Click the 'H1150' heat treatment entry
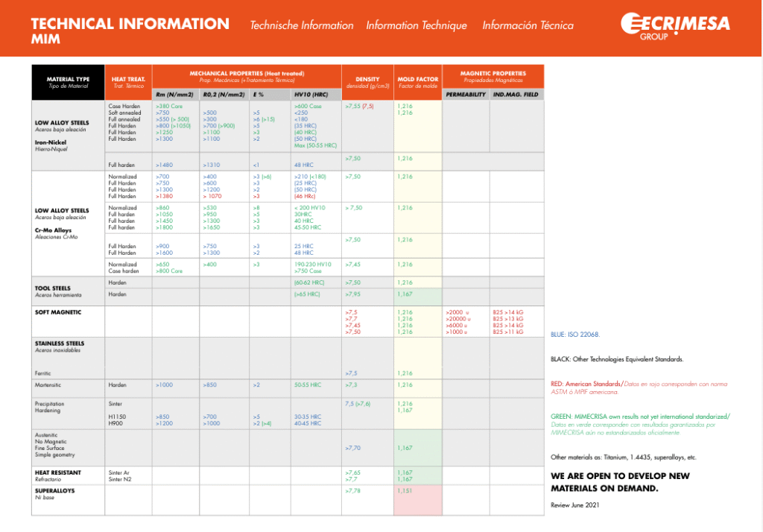Viewport: 763px width, 532px height. coord(117,417)
